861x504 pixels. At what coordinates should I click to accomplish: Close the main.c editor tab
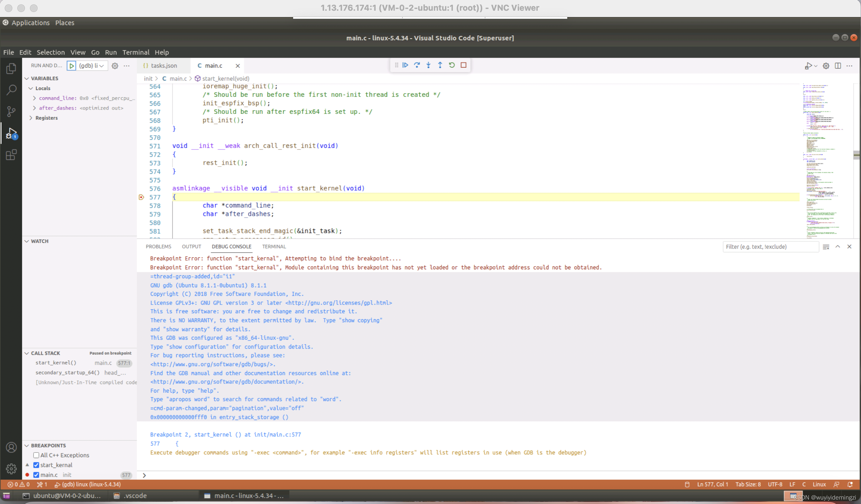(237, 66)
